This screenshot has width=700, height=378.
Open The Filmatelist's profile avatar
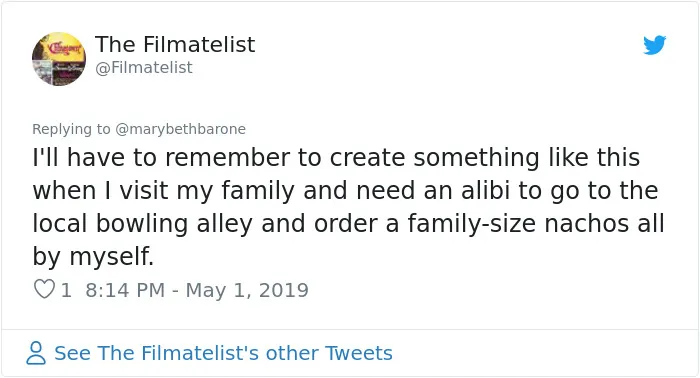tap(59, 59)
